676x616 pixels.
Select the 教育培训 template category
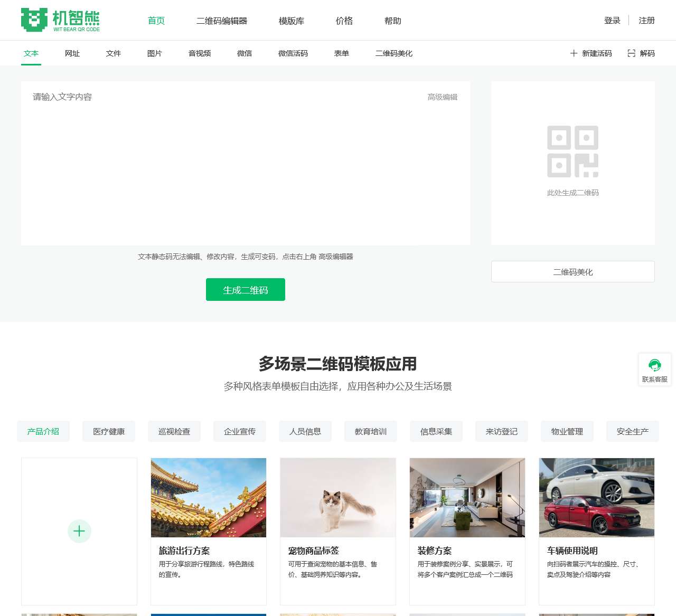[x=370, y=431]
